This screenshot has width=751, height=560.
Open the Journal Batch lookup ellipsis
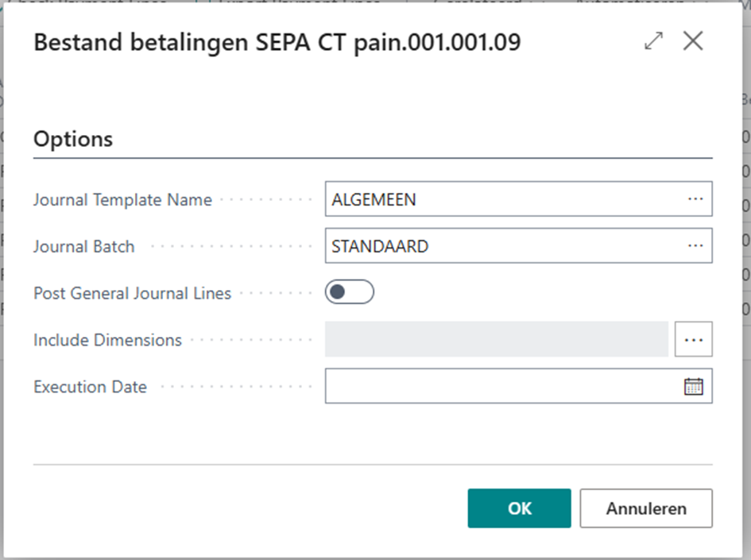point(695,246)
